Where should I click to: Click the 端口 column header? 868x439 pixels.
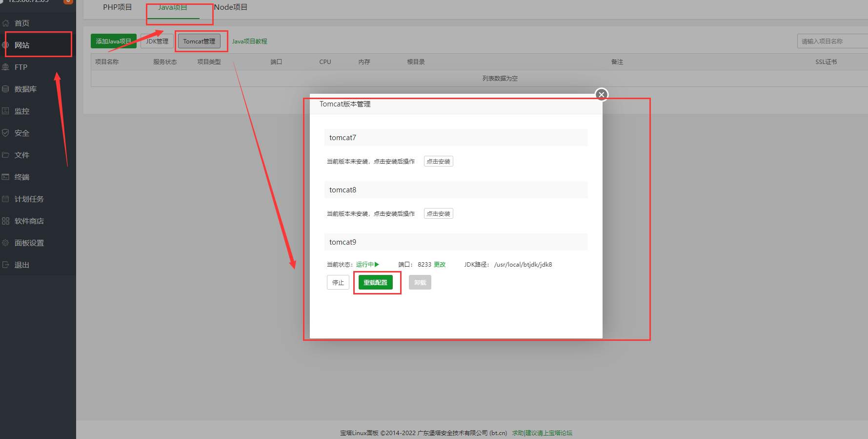pos(276,62)
